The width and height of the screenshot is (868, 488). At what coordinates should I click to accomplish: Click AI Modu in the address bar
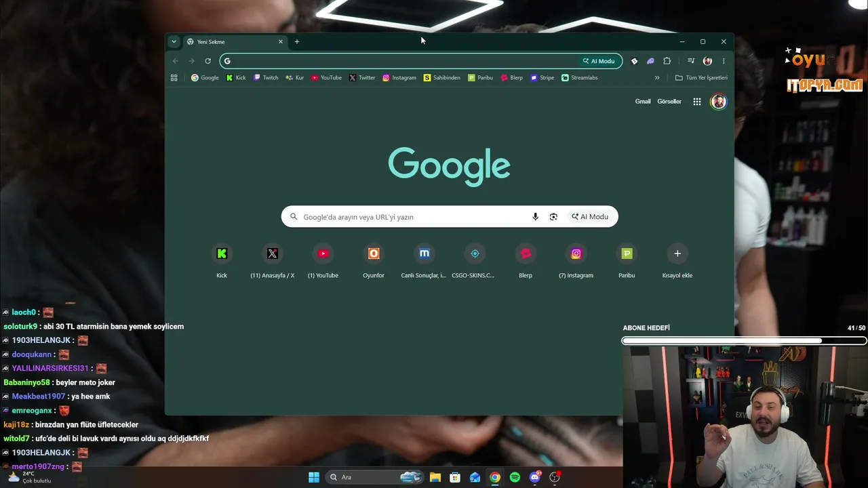coord(599,61)
